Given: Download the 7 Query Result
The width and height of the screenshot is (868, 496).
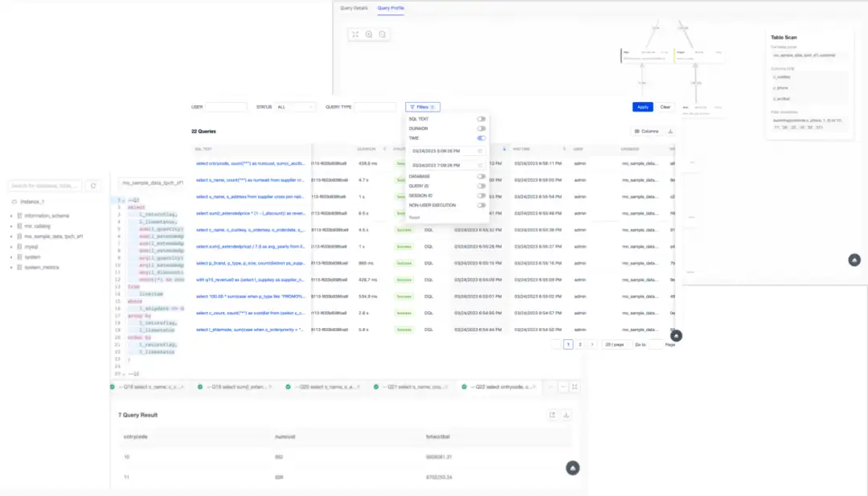Looking at the screenshot, I should [x=566, y=415].
